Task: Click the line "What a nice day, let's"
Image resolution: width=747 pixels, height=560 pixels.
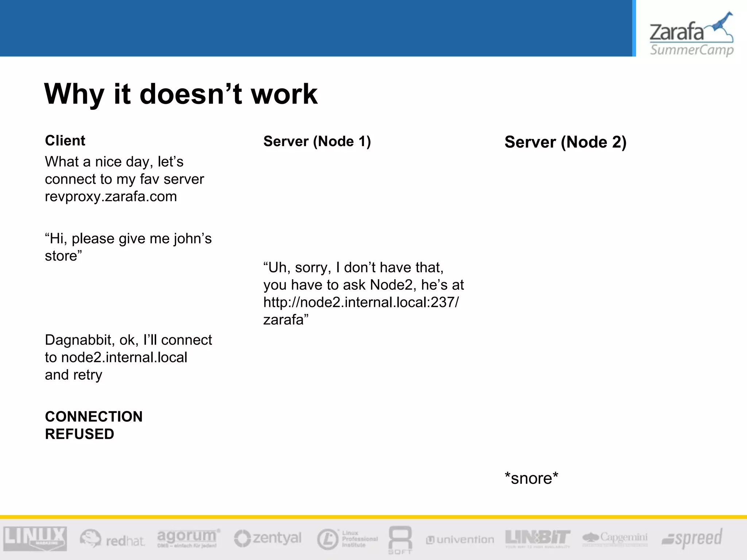Action: point(114,162)
